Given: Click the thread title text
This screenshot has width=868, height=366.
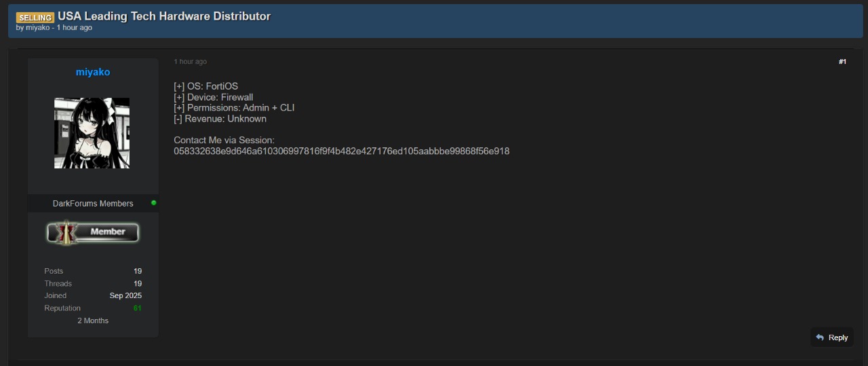Looking at the screenshot, I should pos(164,16).
